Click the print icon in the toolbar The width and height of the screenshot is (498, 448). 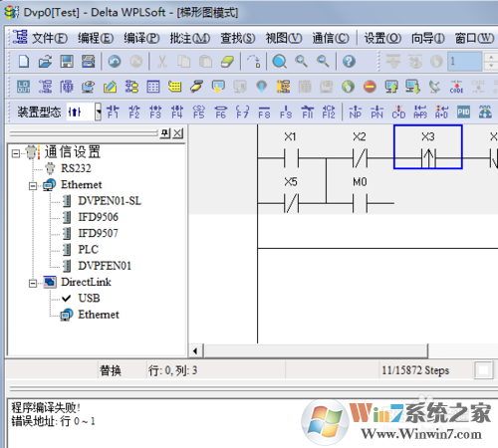pyautogui.click(x=89, y=62)
